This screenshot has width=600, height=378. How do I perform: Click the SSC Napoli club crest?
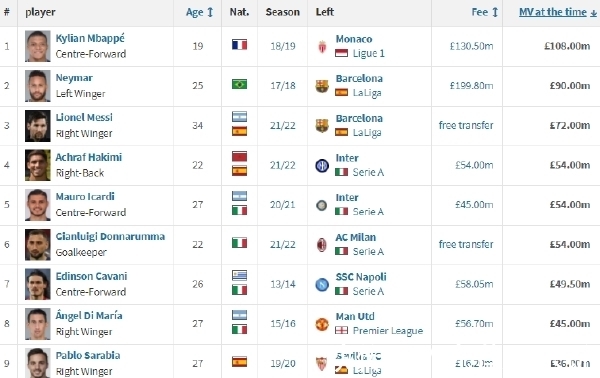pos(322,284)
